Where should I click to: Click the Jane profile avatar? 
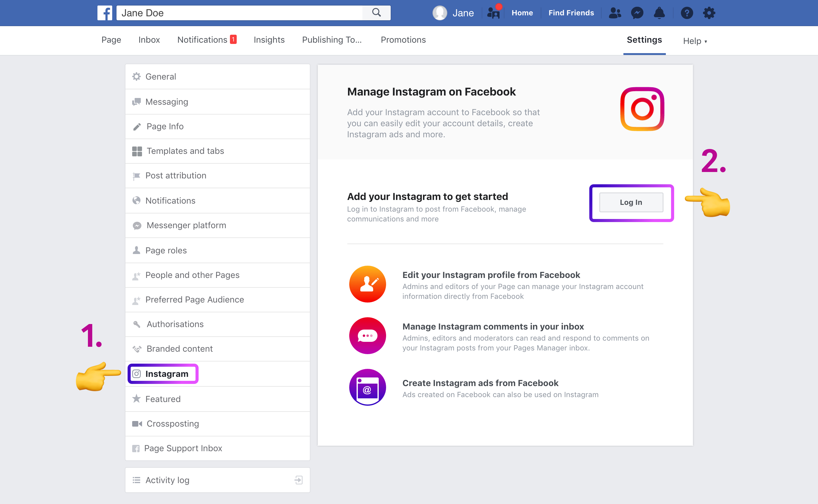pos(440,13)
